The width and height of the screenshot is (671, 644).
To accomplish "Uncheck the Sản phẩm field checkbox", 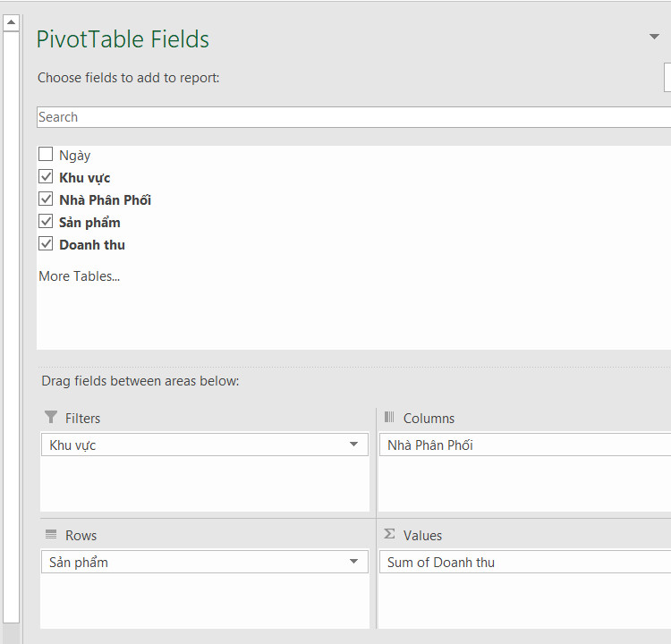I will pos(46,221).
